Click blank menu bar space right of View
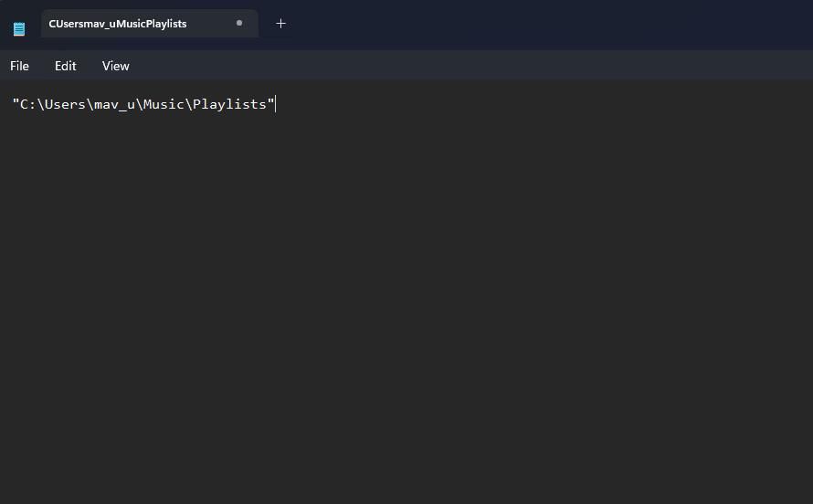Screen dimensions: 813x504 (472, 66)
